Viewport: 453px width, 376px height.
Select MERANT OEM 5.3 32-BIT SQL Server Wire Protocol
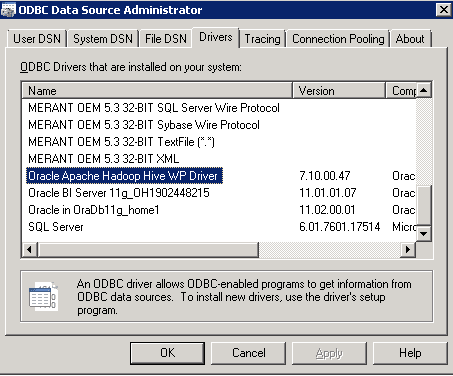(x=154, y=108)
